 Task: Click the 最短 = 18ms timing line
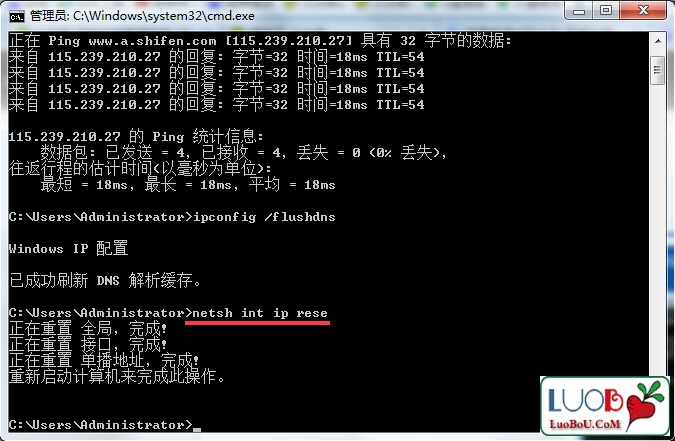click(x=188, y=185)
